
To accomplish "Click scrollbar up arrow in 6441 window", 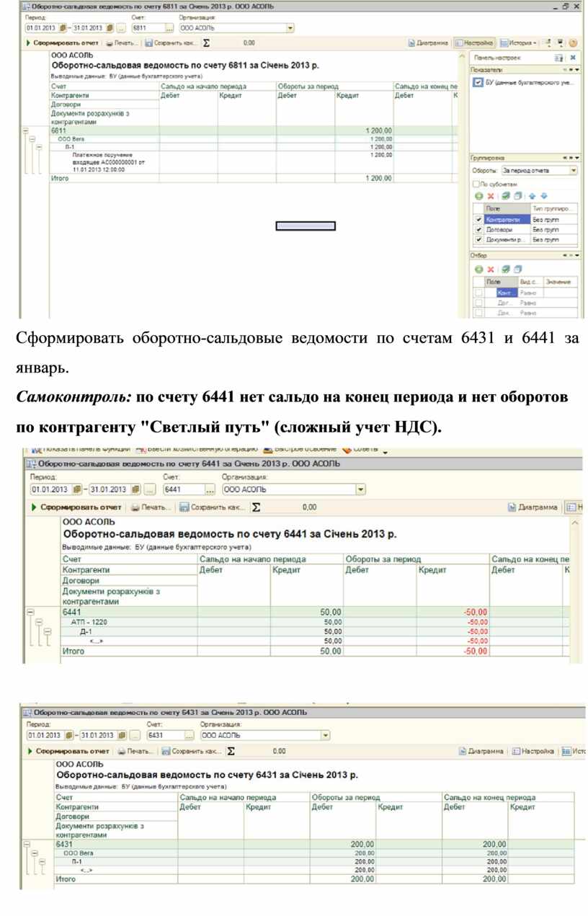I will click(x=575, y=522).
